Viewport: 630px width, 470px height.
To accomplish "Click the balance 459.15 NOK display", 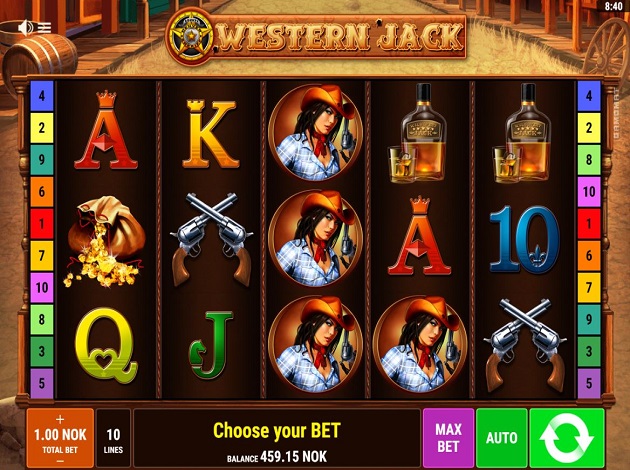I will point(277,457).
